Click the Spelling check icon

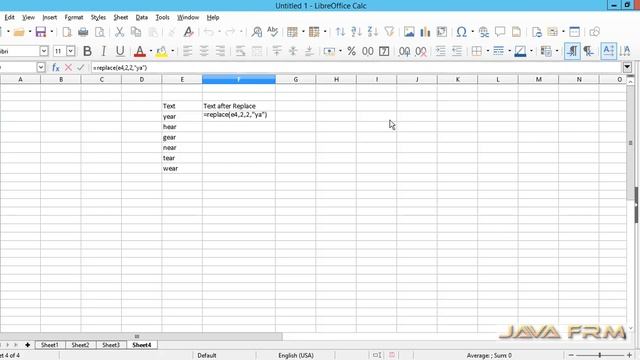272,32
